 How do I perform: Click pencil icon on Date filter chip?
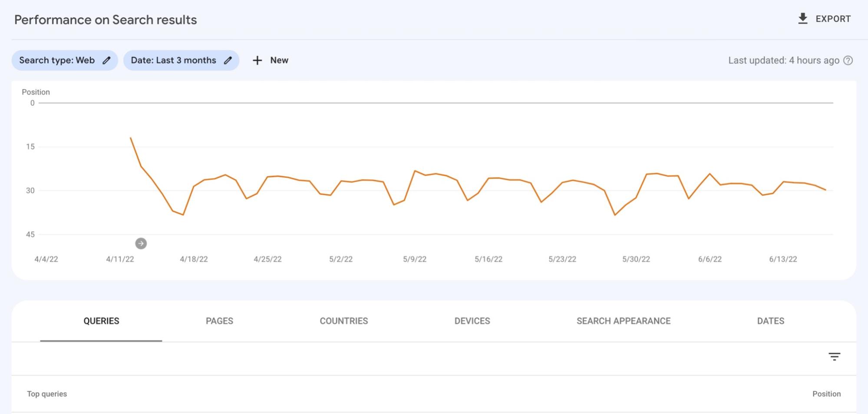(228, 60)
